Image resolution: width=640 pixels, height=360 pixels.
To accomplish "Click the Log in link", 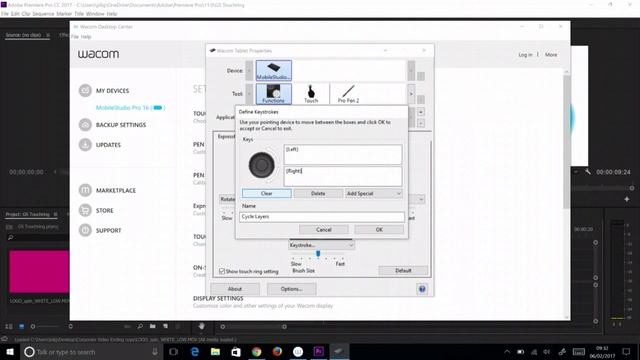I will (x=525, y=54).
